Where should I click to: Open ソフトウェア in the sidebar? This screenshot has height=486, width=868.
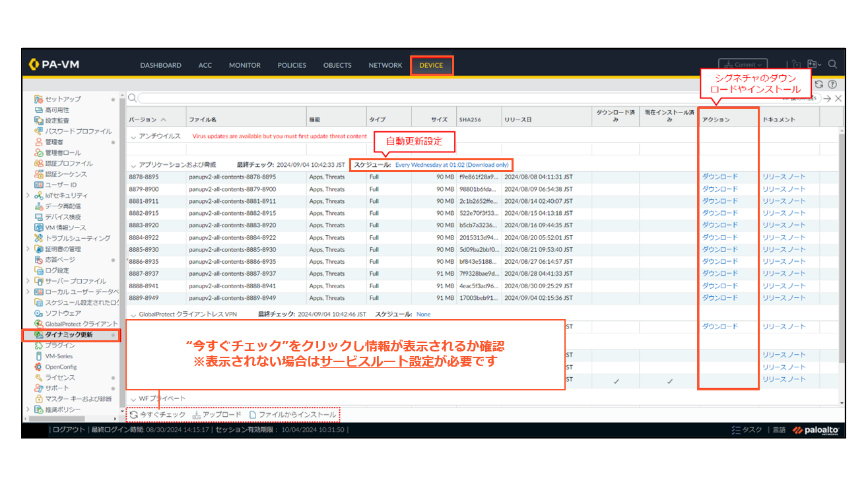(63, 313)
